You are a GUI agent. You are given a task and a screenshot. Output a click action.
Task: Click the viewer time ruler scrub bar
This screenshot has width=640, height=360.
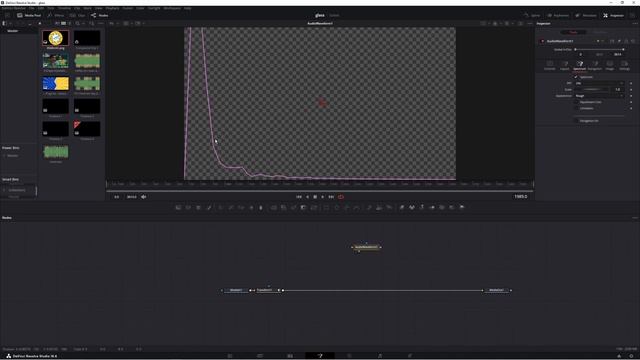click(320, 184)
